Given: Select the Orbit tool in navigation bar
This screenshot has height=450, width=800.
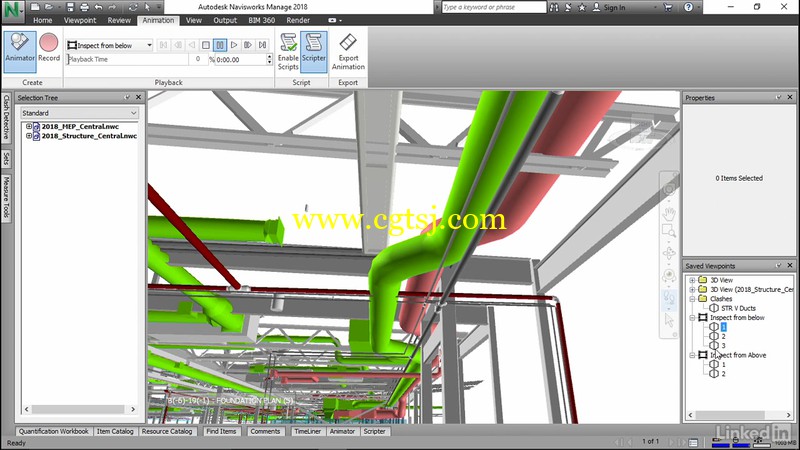Looking at the screenshot, I should 669,253.
